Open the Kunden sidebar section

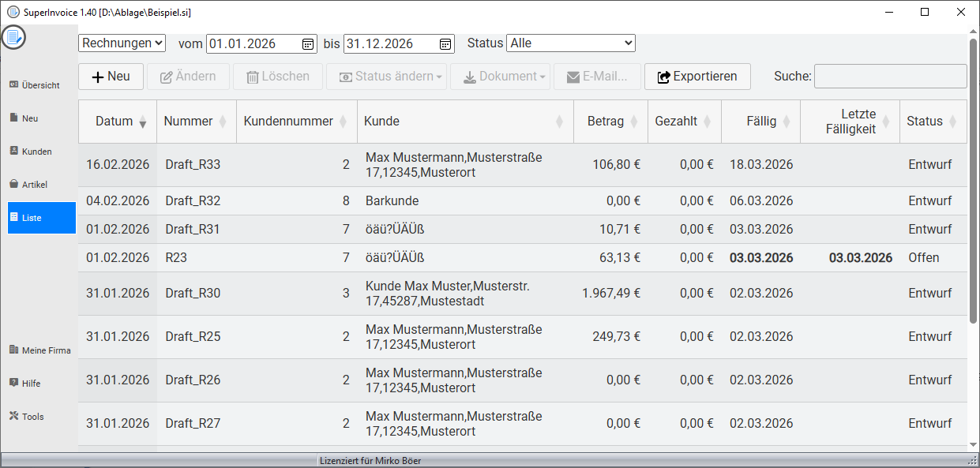[32, 152]
